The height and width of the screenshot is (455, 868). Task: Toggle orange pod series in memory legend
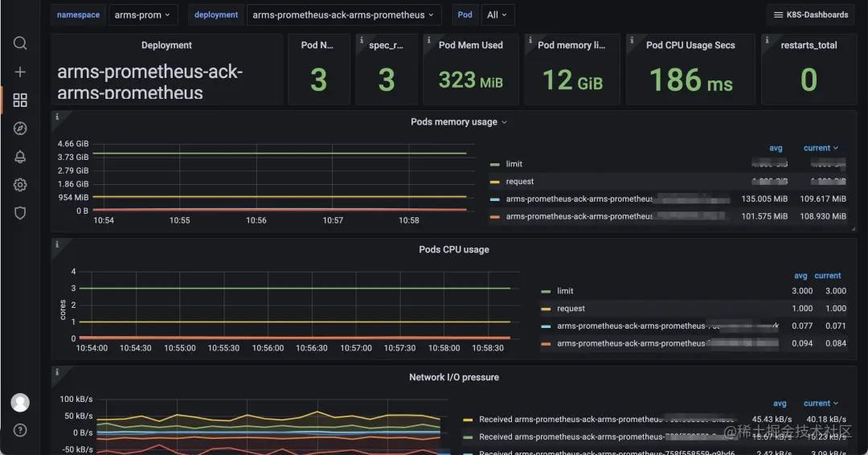(579, 216)
